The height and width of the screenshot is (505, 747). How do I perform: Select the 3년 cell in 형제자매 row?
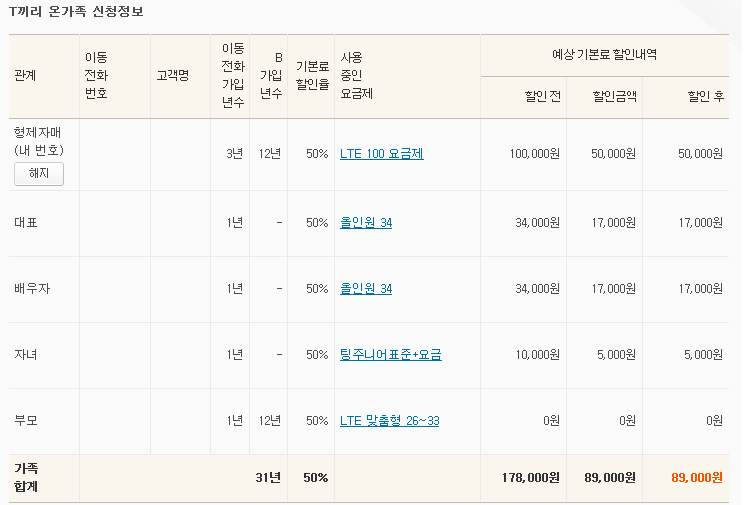tap(235, 154)
